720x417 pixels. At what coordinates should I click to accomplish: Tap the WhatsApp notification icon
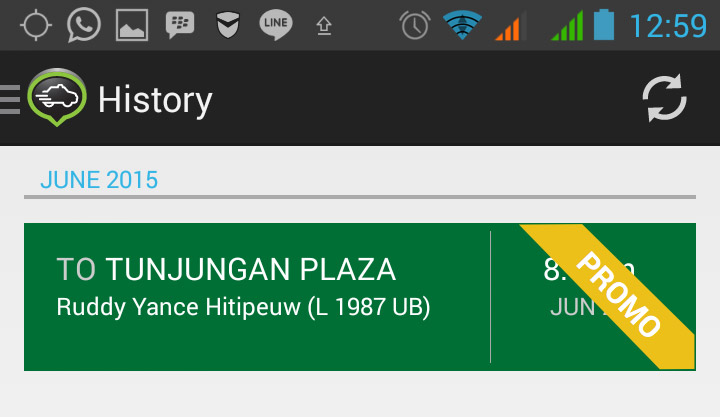tap(84, 25)
